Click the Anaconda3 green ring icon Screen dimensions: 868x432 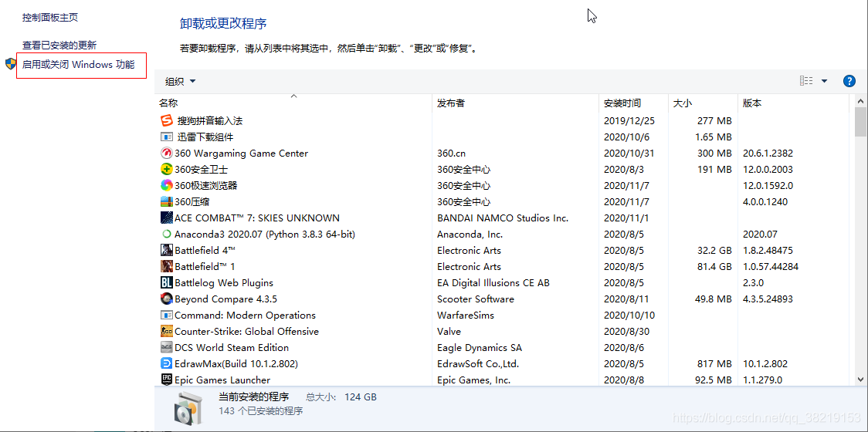tap(167, 234)
